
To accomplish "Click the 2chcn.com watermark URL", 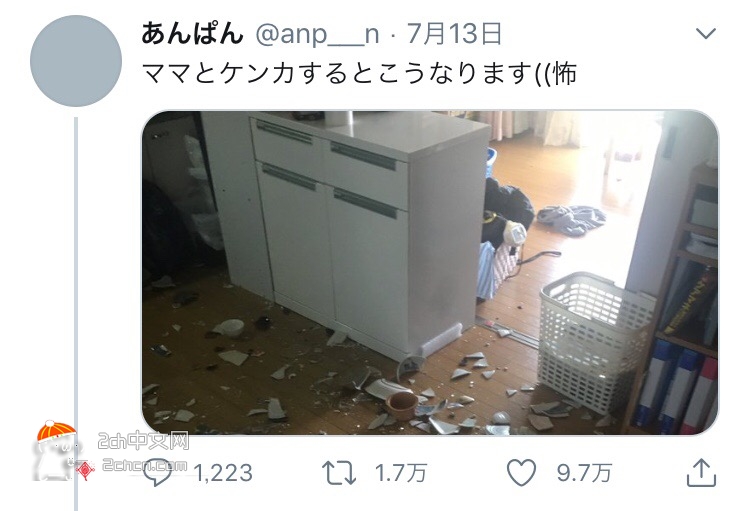I will point(145,465).
